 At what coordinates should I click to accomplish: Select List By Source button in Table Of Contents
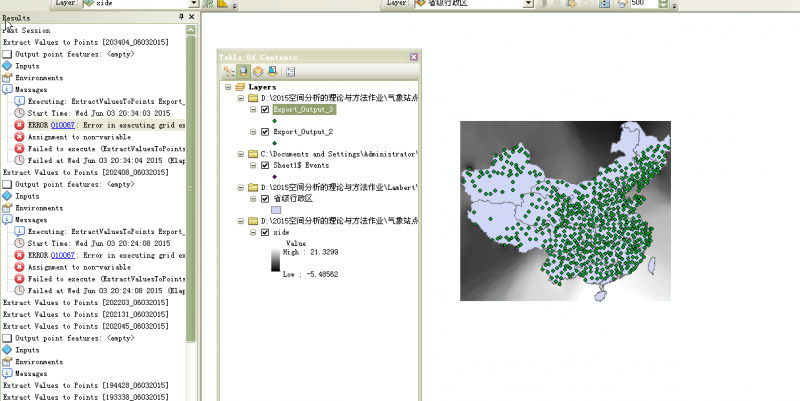coord(243,72)
